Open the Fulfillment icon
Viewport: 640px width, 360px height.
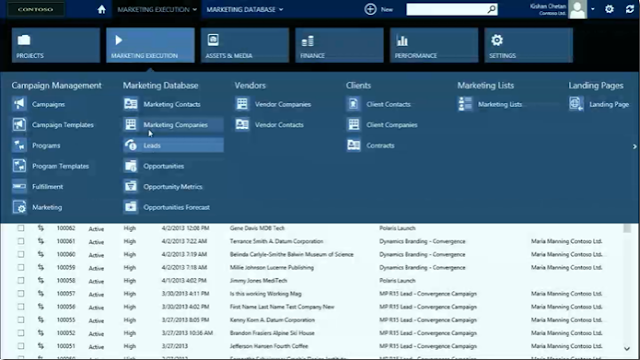tap(19, 186)
